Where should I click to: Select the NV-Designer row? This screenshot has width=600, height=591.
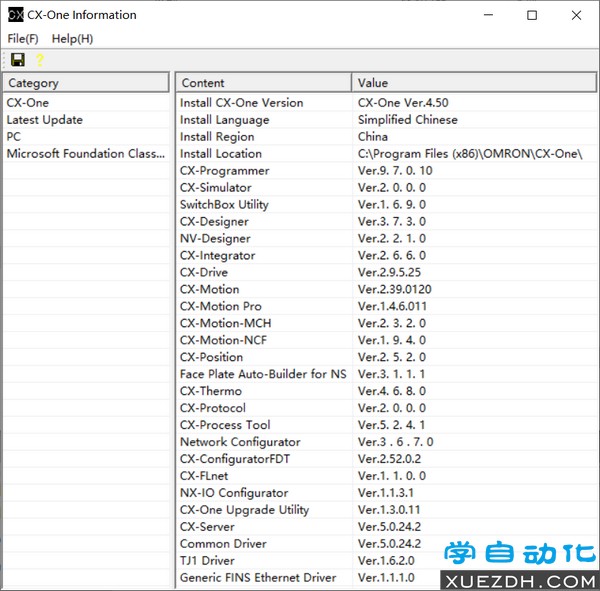[386, 238]
